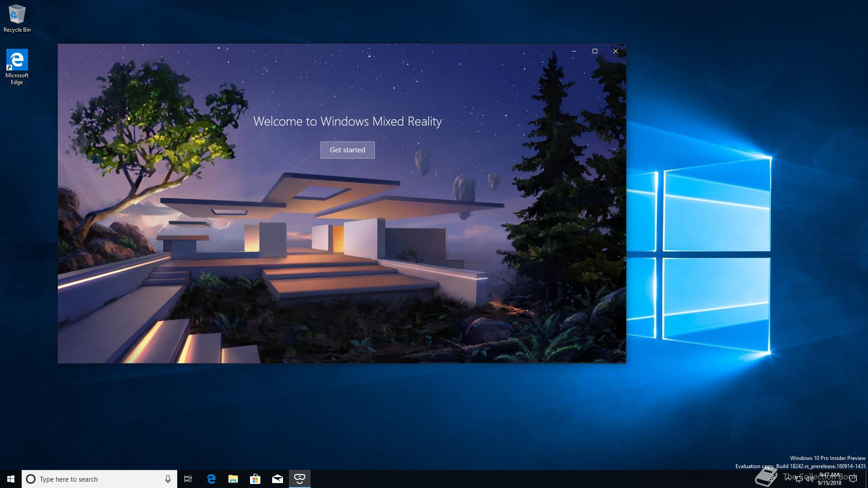Open Task View from the taskbar

click(188, 479)
